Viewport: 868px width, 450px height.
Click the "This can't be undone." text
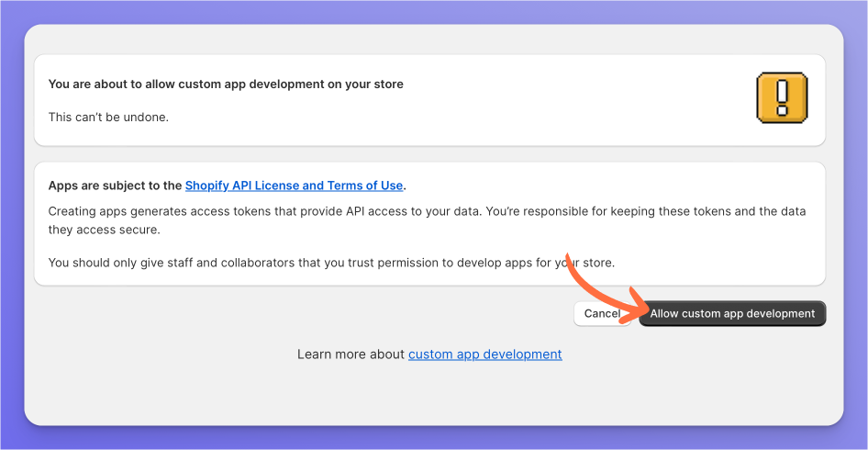(x=108, y=118)
